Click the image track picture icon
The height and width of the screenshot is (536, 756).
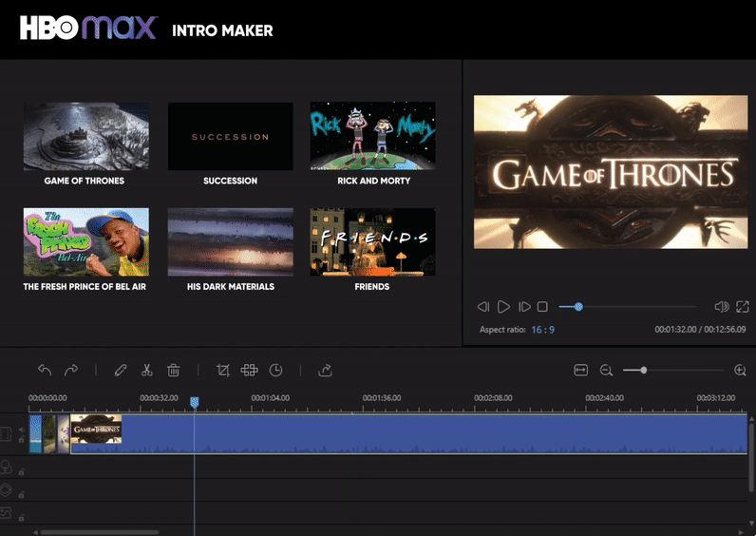pyautogui.click(x=6, y=512)
